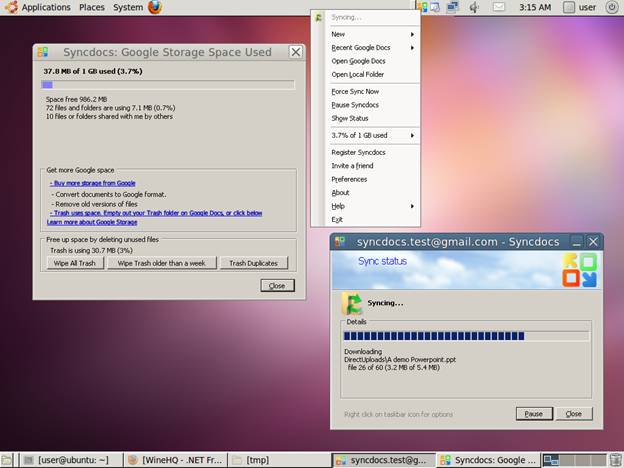This screenshot has width=624, height=468.
Task: Switch to syncdocs.test@g... taskbar button
Action: (x=383, y=460)
